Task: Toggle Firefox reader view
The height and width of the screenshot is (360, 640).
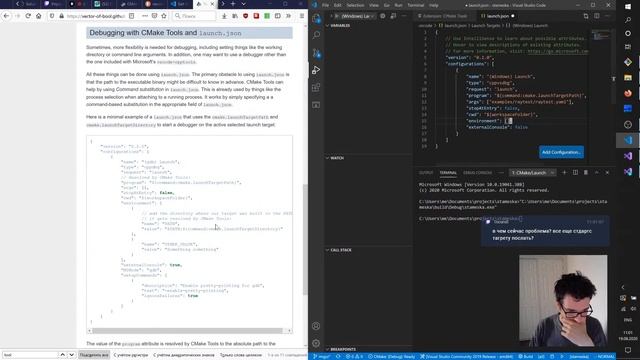Action: [x=131, y=16]
